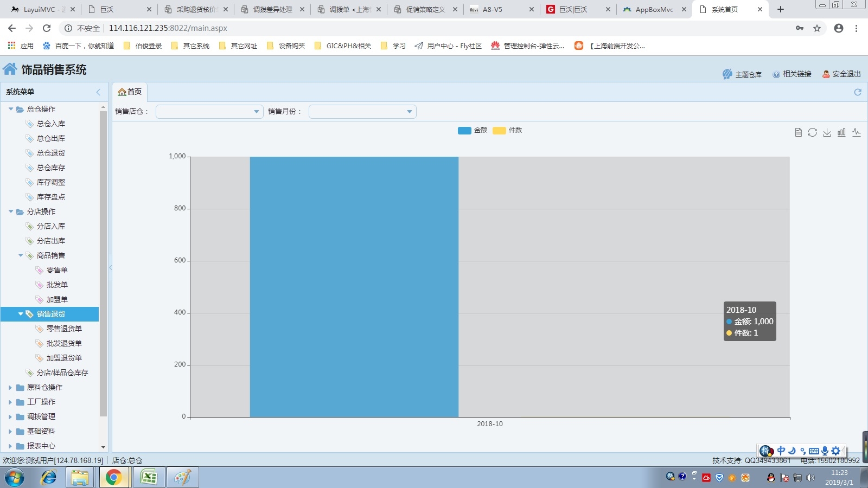Open Paint taskbar icon
Screen dimensions: 868x488
coord(182,478)
